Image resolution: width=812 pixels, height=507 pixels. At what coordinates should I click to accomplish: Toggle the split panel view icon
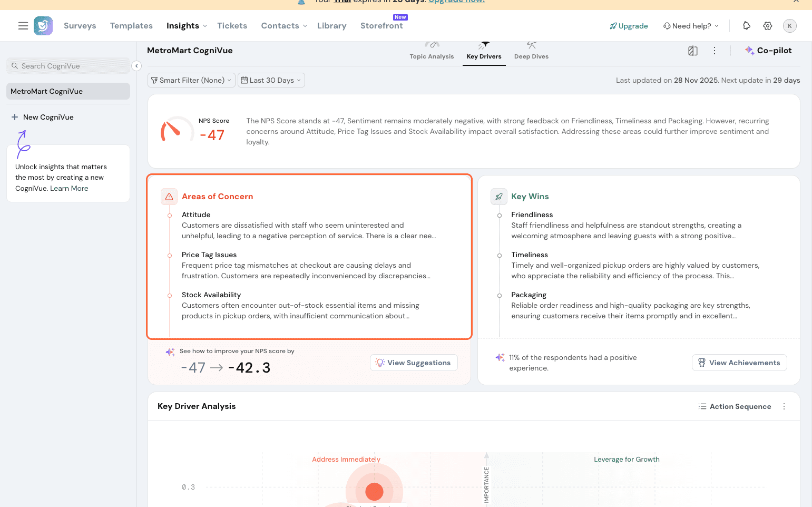(x=693, y=51)
